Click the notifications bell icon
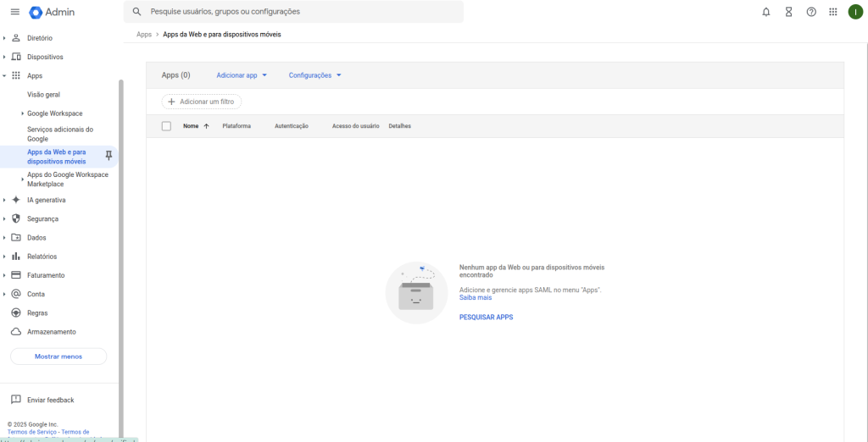This screenshot has width=868, height=442. (766, 12)
